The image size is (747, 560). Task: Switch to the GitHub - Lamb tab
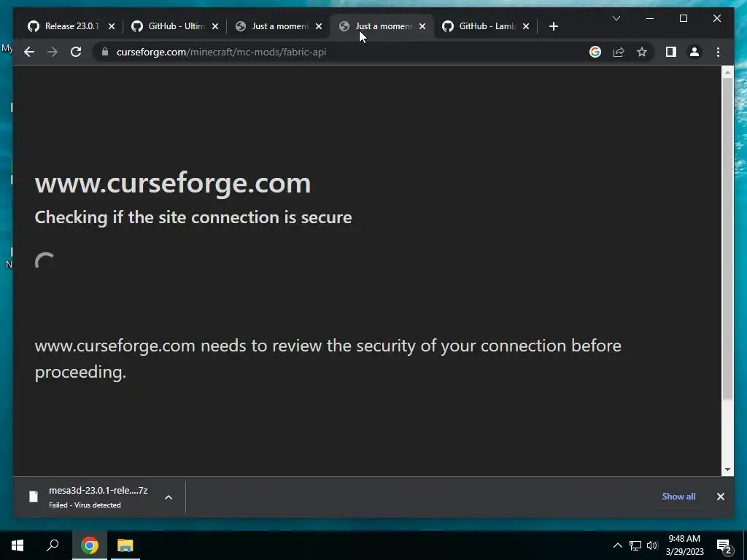[x=486, y=26]
